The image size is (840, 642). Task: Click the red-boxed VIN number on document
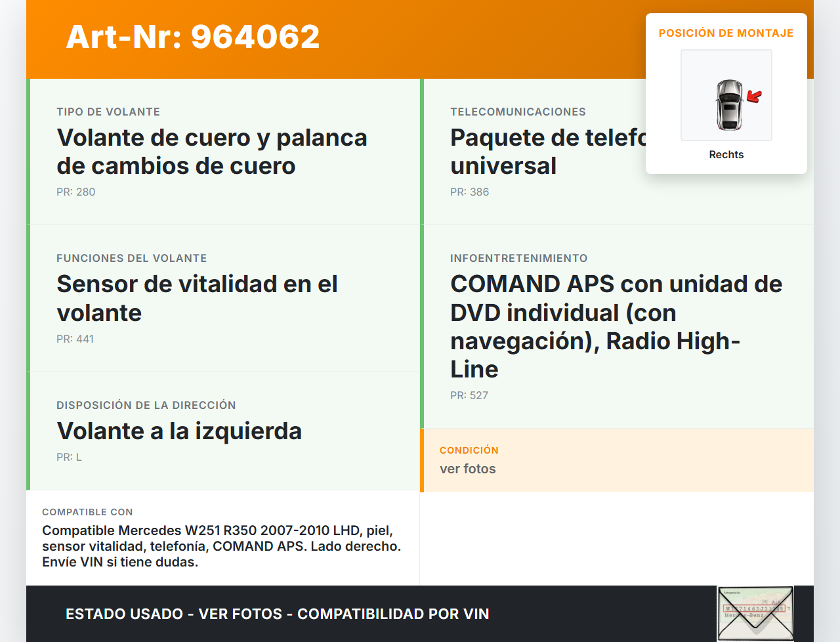[754, 609]
